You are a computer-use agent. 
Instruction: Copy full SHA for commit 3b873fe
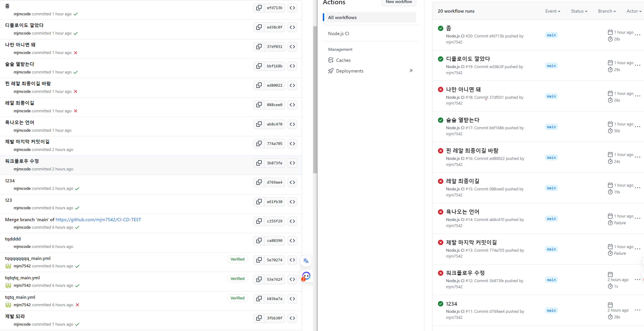pyautogui.click(x=259, y=163)
